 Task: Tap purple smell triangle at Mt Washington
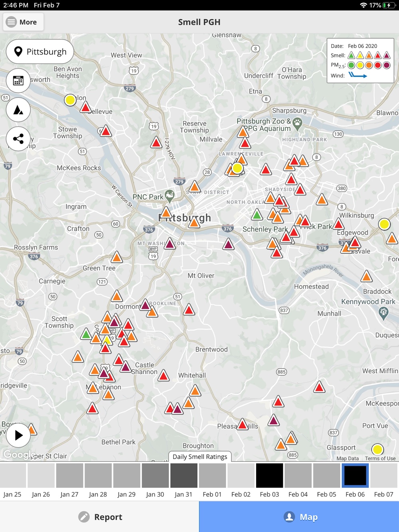pyautogui.click(x=170, y=243)
